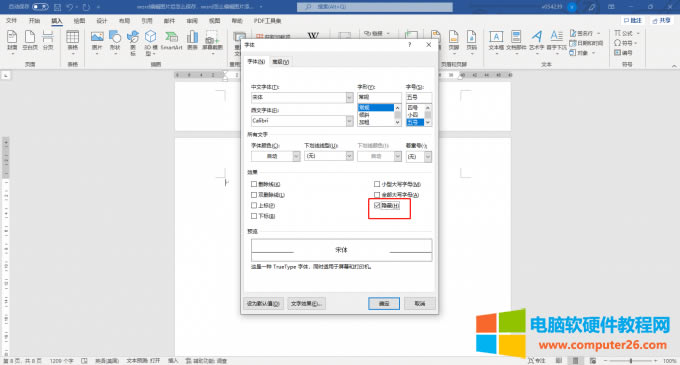The image size is (680, 365).
Task: Check the Small caps (小型大写字母) checkbox
Action: [377, 184]
